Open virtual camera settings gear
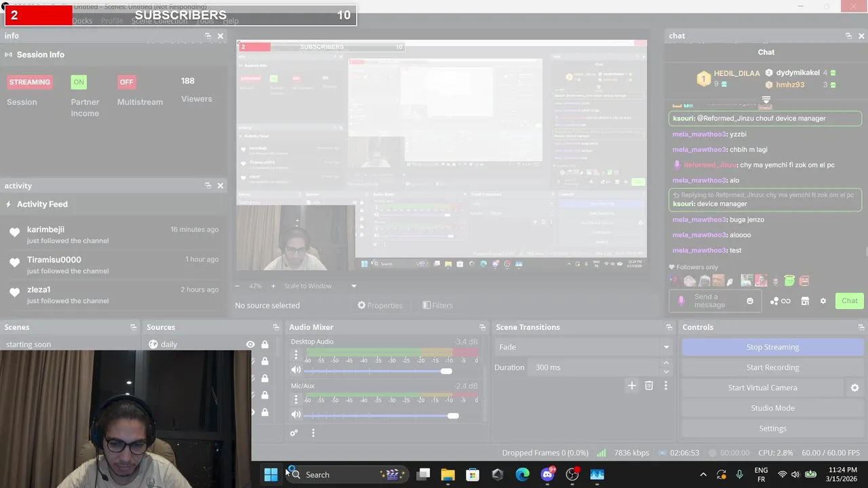The width and height of the screenshot is (868, 488). (x=854, y=388)
